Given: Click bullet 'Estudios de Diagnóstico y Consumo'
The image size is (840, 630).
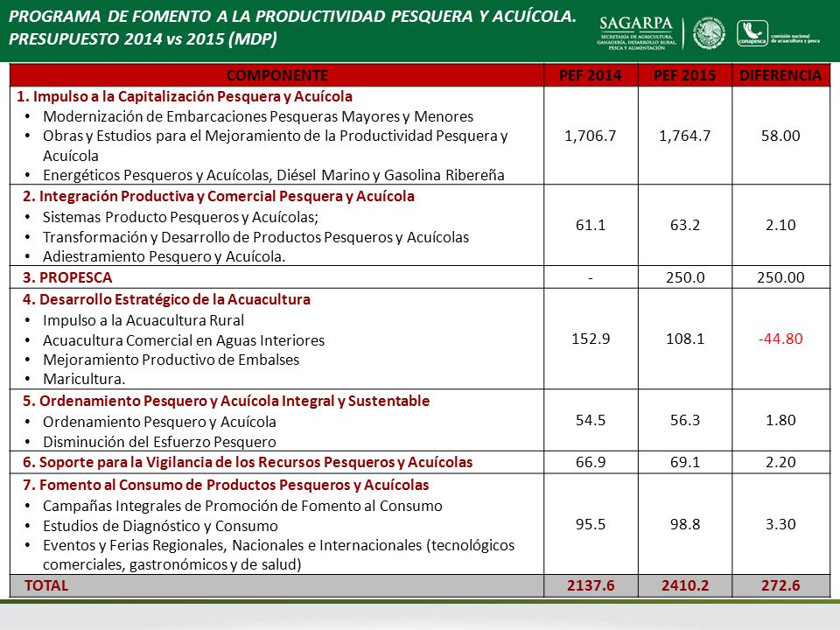Looking at the screenshot, I should point(161,526).
